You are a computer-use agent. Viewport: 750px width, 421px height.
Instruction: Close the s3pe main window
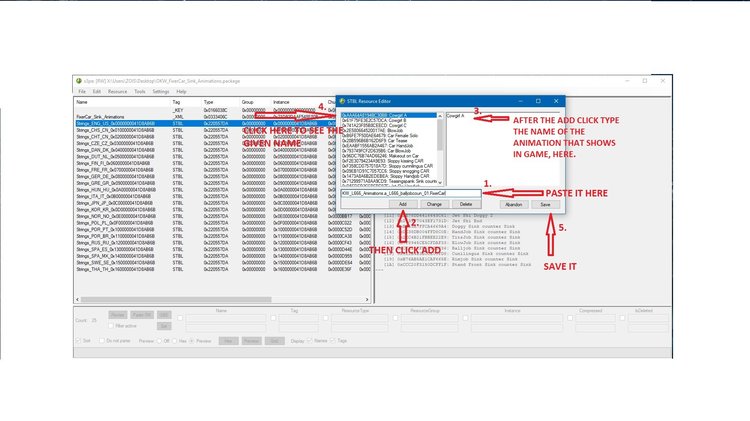pos(662,81)
